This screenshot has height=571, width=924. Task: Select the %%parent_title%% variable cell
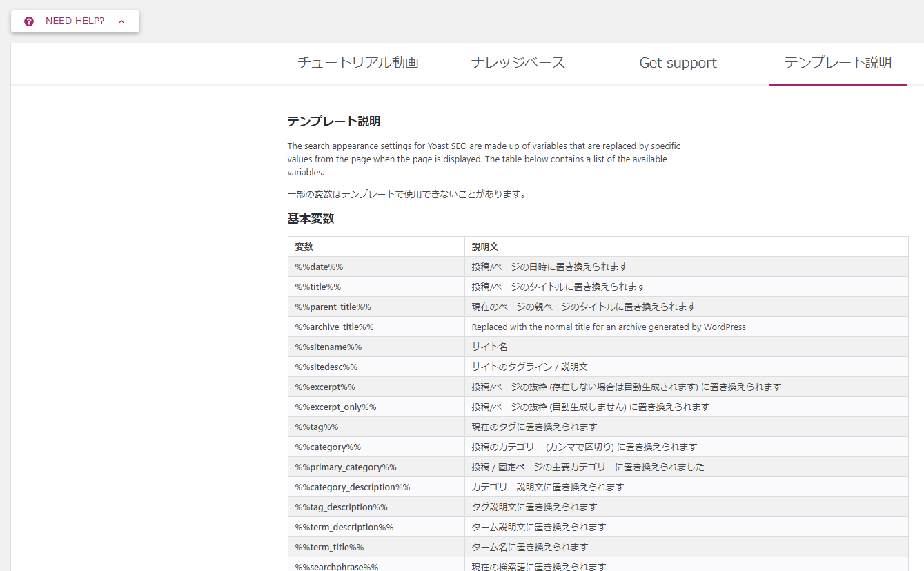click(376, 307)
